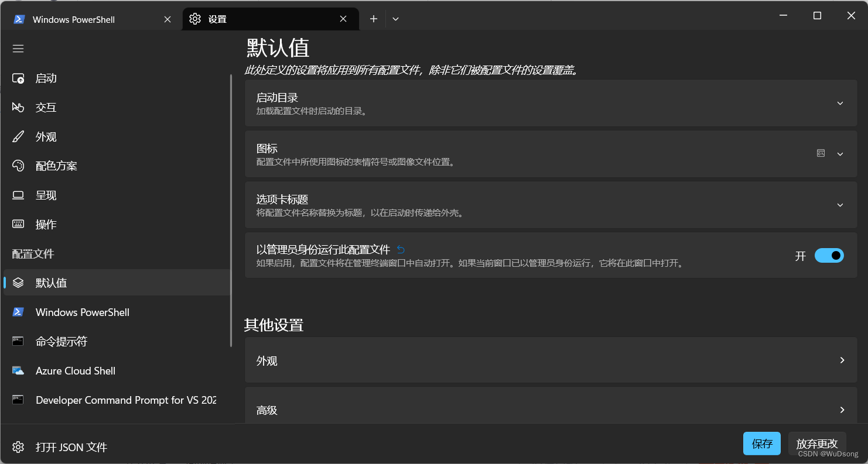Open 命令提示符 profile via its icon

tap(18, 341)
